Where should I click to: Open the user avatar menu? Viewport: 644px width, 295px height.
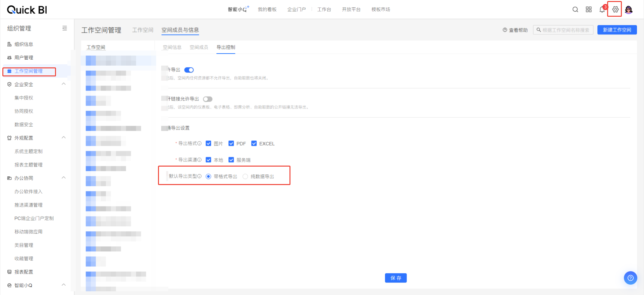click(629, 9)
